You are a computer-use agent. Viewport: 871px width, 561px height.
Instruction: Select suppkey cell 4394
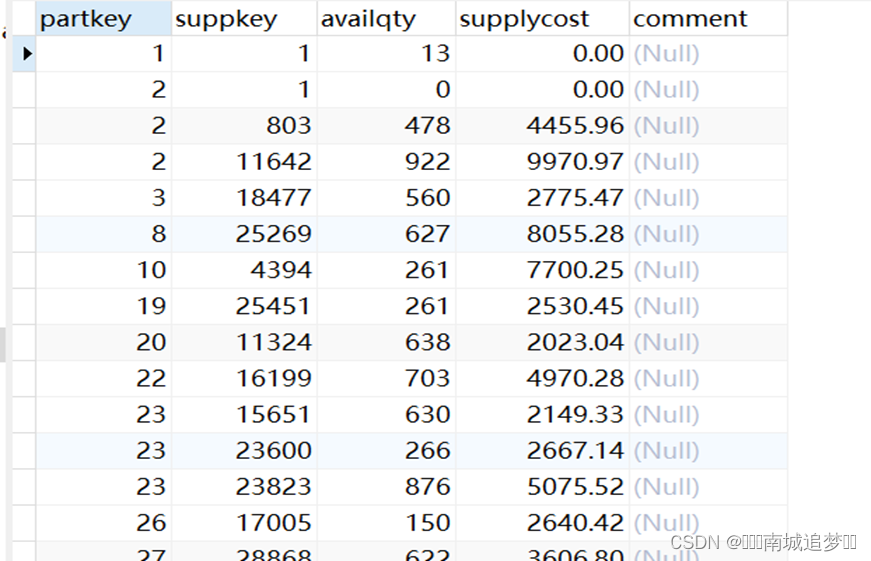244,270
